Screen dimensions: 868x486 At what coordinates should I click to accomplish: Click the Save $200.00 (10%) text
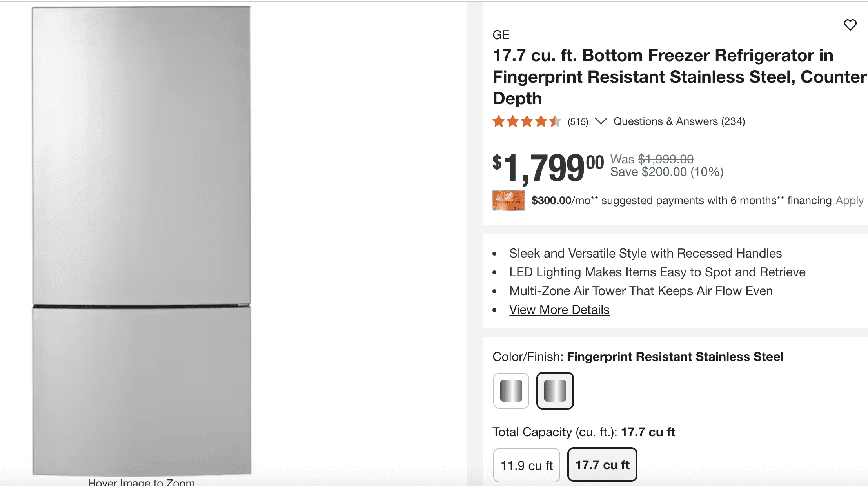pos(667,172)
